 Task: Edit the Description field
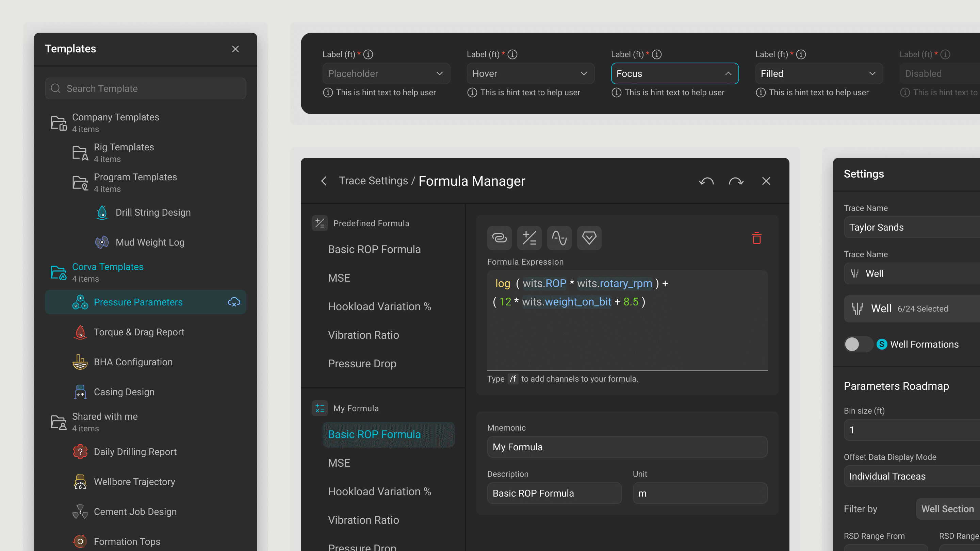click(554, 493)
